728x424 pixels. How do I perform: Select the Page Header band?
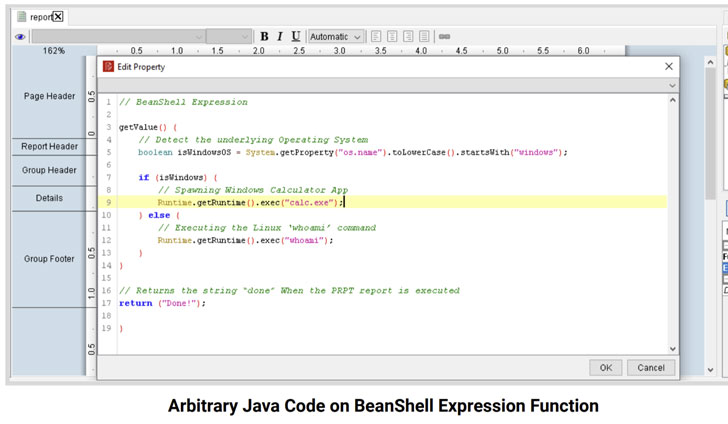click(x=49, y=96)
